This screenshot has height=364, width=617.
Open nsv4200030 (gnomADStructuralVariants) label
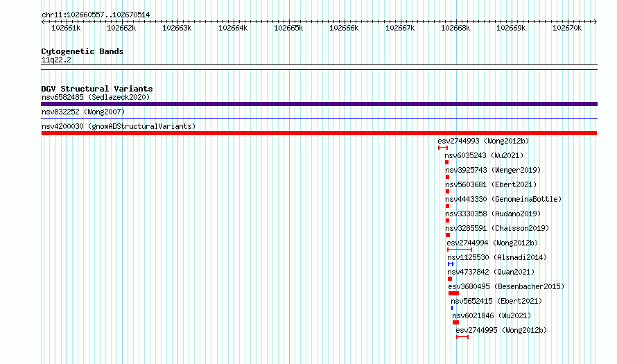tap(119, 126)
